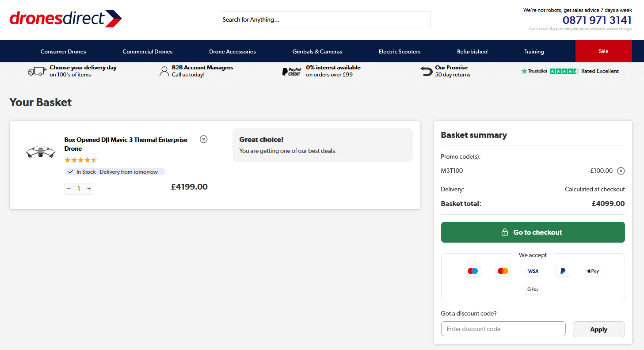Click Go to checkout button
644x350 pixels.
pyautogui.click(x=533, y=232)
